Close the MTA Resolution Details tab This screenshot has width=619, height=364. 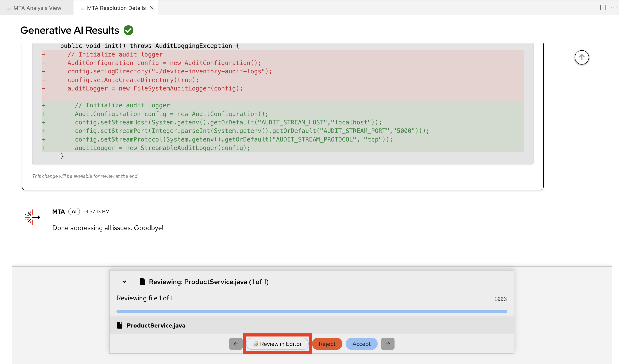(x=152, y=8)
